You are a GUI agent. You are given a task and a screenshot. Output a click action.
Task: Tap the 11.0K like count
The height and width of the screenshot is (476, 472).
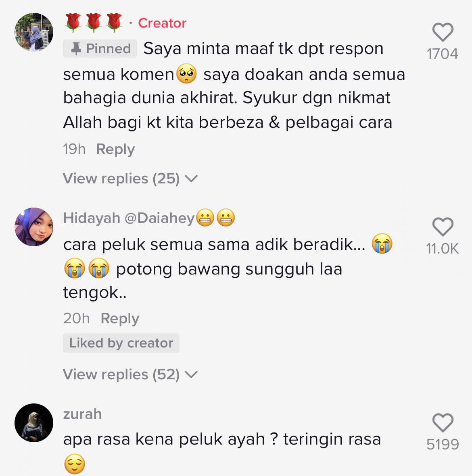click(442, 249)
